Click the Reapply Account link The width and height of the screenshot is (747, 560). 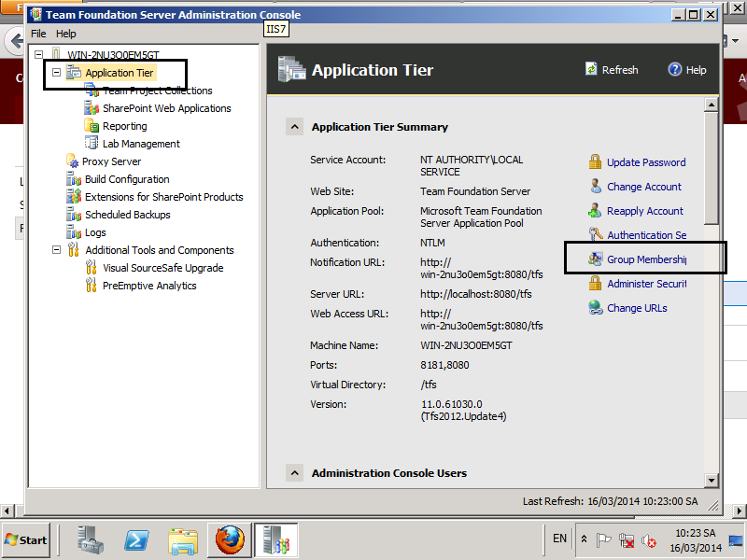pyautogui.click(x=645, y=211)
